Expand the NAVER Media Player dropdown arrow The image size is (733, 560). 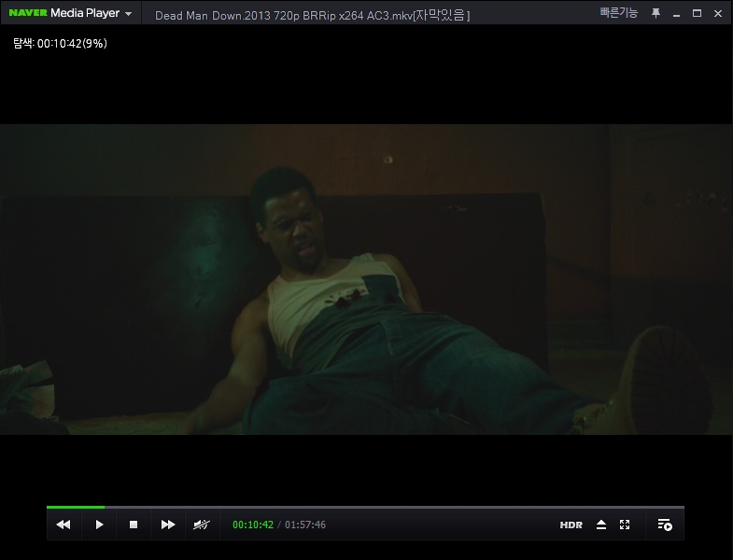point(128,14)
